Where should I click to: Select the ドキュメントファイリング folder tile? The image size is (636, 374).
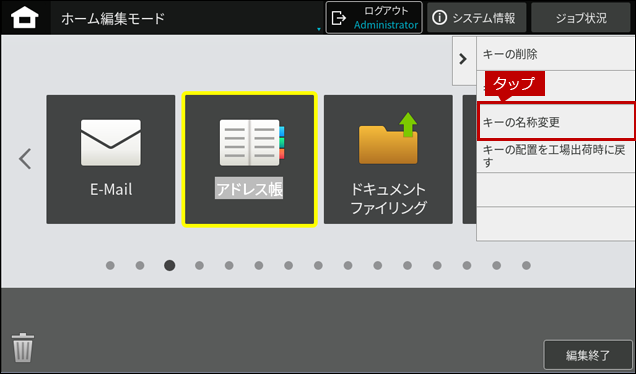(x=388, y=159)
